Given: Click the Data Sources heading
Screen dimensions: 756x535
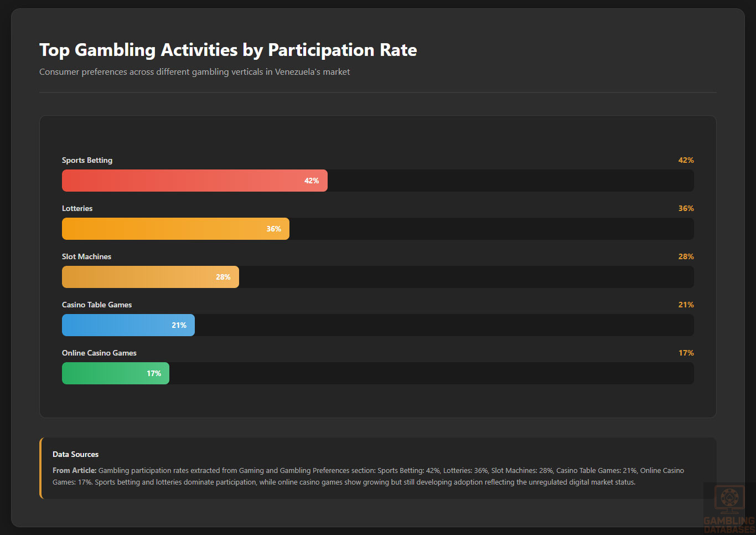Looking at the screenshot, I should (75, 454).
